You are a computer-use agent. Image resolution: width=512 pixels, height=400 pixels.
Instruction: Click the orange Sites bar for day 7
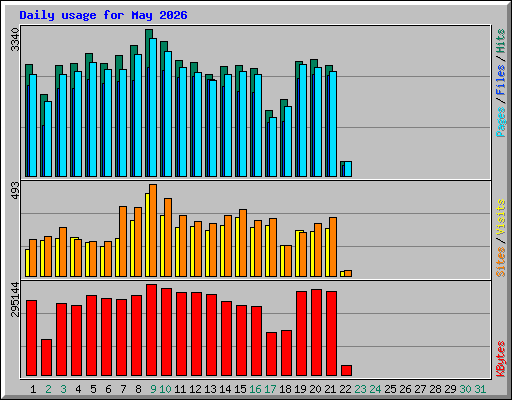pyautogui.click(x=123, y=241)
